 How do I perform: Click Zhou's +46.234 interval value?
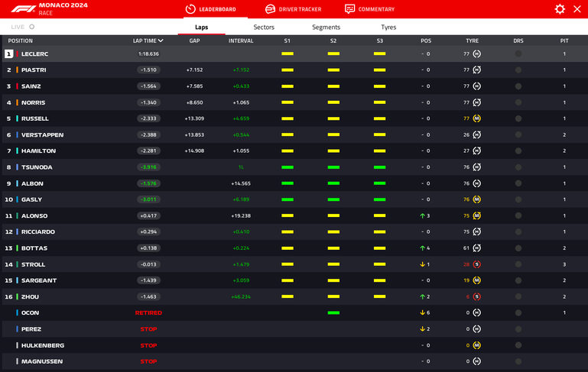click(x=241, y=296)
